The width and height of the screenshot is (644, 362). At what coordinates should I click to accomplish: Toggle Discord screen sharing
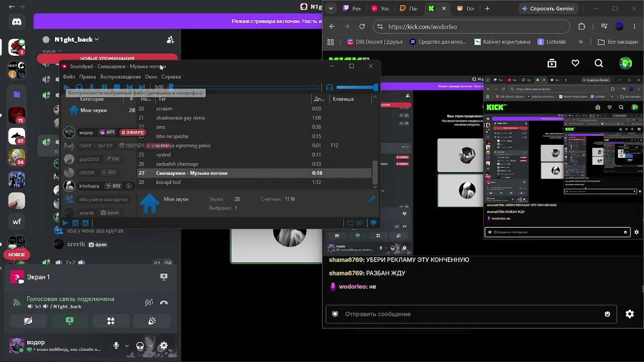tap(69, 321)
